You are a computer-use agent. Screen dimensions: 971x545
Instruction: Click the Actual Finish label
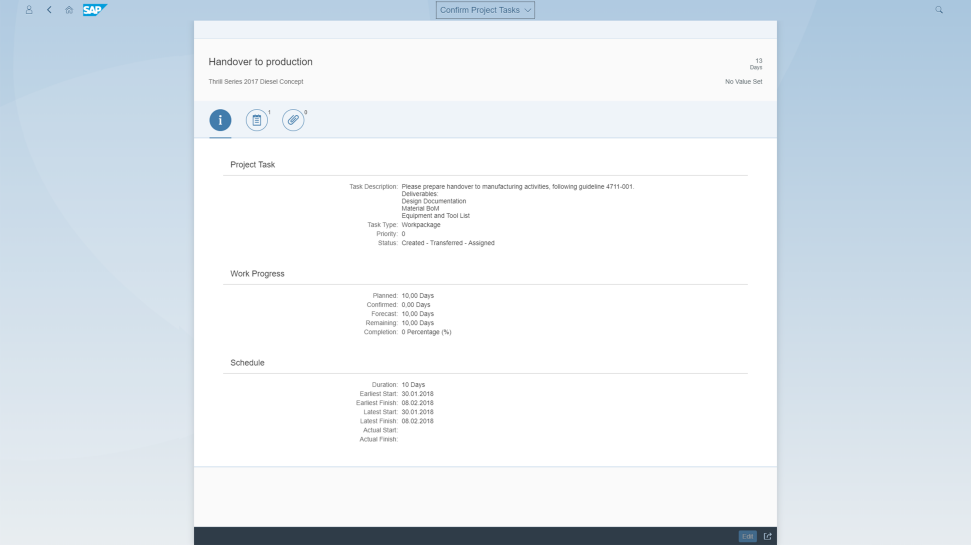(378, 439)
